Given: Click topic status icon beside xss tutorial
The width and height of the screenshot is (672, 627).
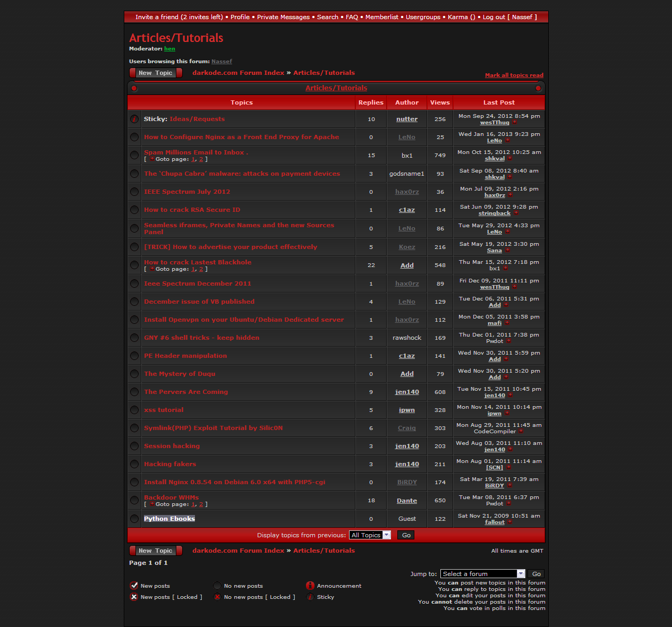Looking at the screenshot, I should coord(134,410).
